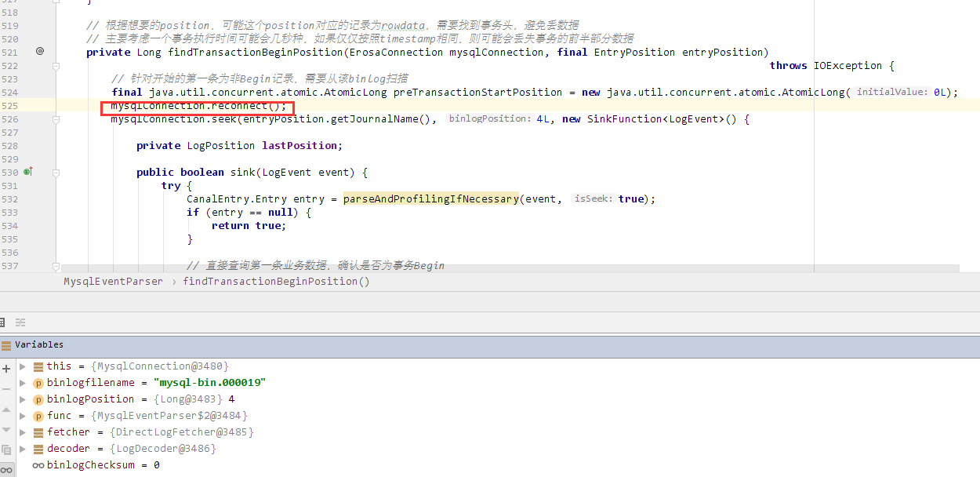980x477 pixels.
Task: Click line number 532 in the gutter
Action: (x=9, y=199)
